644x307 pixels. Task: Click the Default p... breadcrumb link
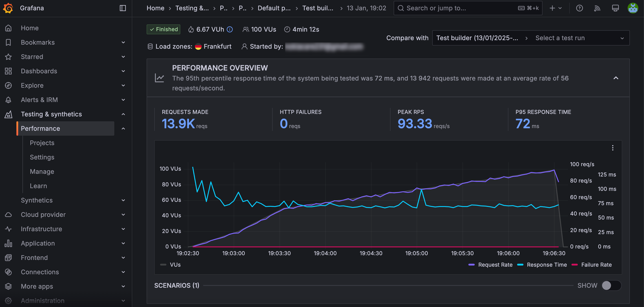tap(274, 8)
